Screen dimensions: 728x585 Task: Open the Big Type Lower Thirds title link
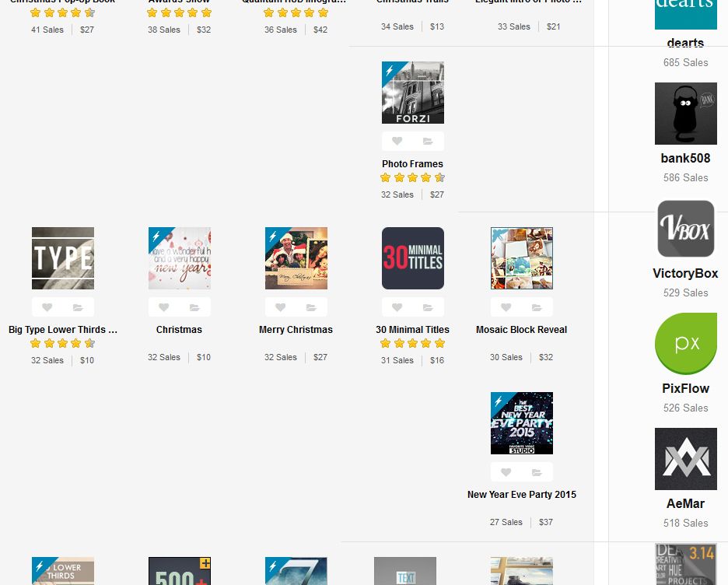[63, 330]
